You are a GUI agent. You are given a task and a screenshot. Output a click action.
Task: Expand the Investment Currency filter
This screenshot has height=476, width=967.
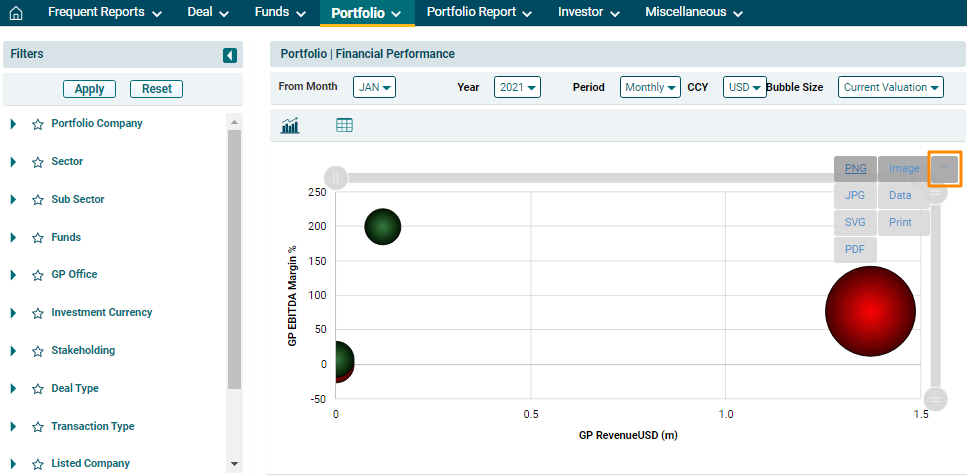[x=13, y=313]
